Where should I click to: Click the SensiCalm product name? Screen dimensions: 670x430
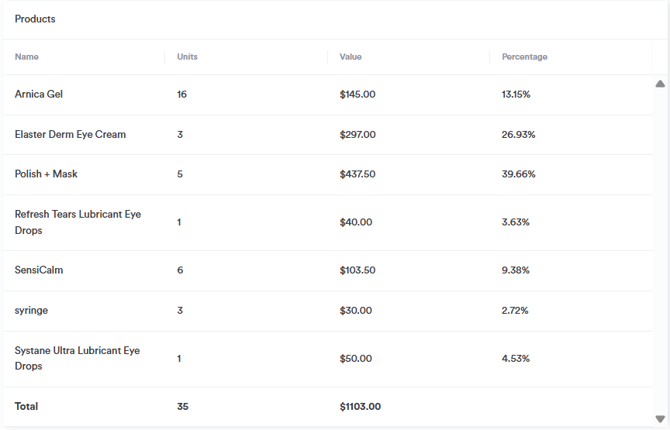coord(39,270)
